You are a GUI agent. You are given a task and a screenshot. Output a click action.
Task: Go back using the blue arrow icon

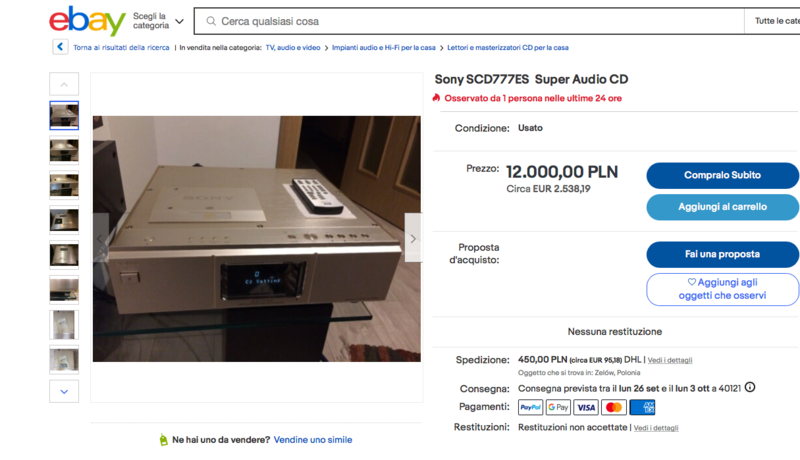pos(60,47)
